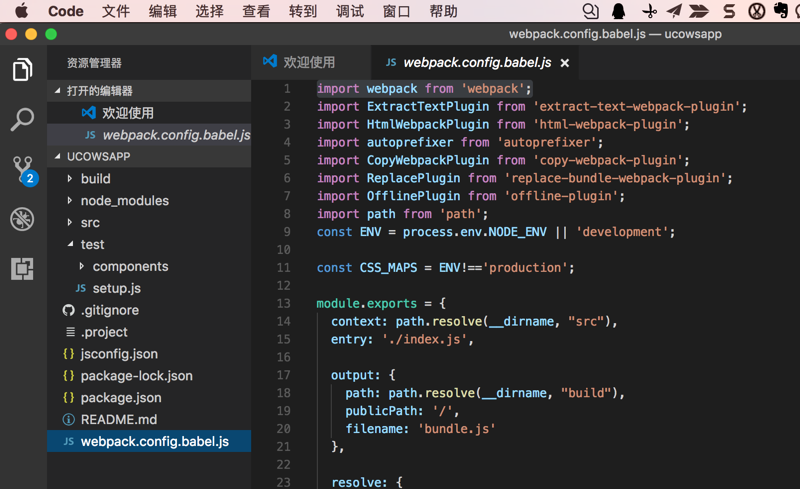800x489 pixels.
Task: Open package.json file
Action: [x=149, y=398]
